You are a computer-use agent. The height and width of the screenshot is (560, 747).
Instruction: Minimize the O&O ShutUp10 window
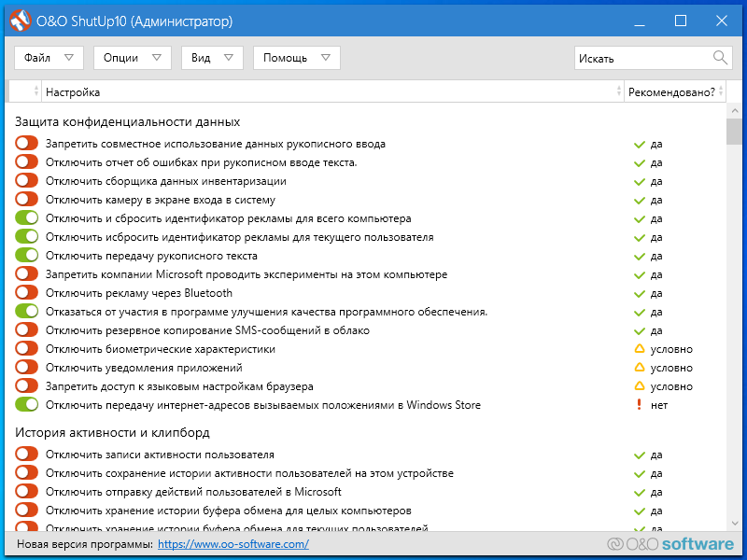point(640,21)
